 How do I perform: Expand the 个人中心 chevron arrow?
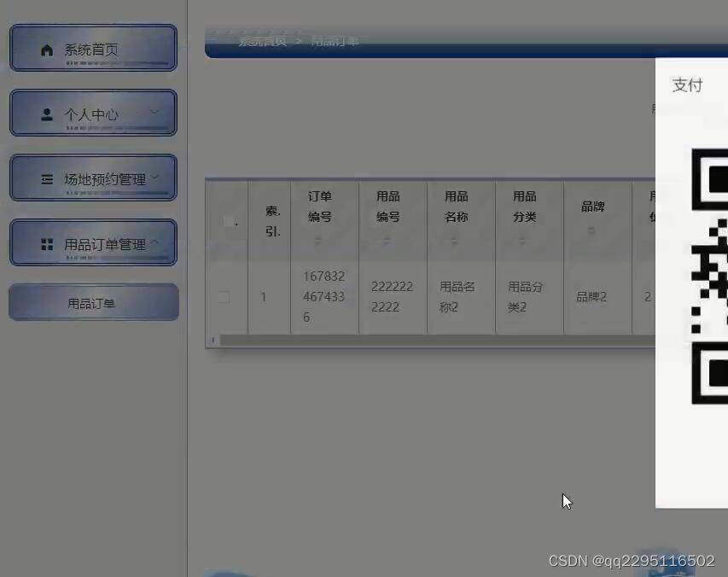pyautogui.click(x=154, y=112)
